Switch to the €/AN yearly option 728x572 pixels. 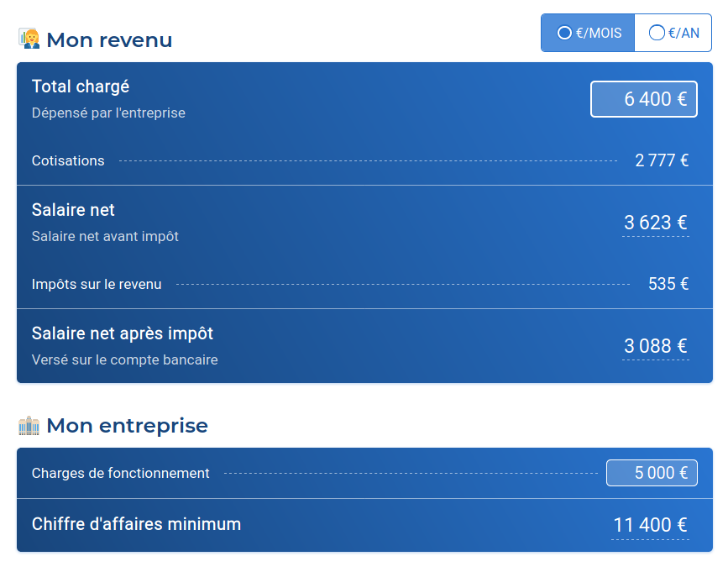click(673, 33)
